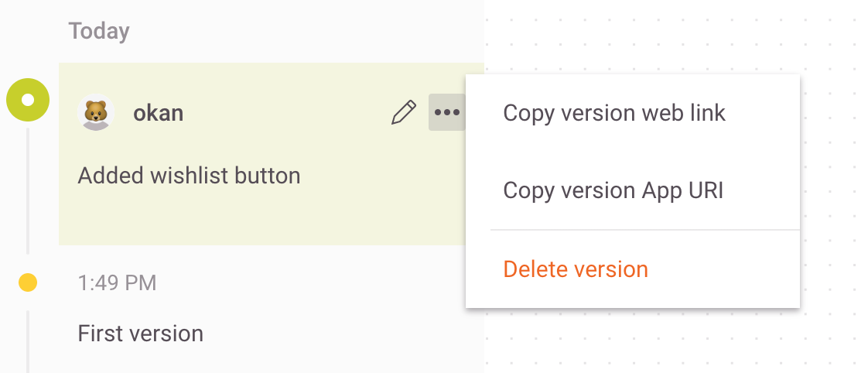The height and width of the screenshot is (373, 868).
Task: Click the white center of green marker
Action: point(28,100)
